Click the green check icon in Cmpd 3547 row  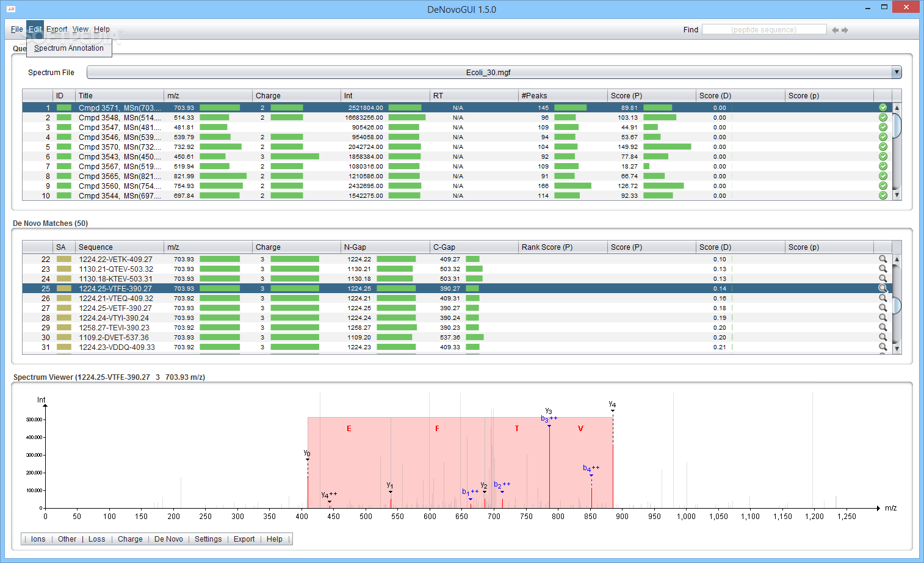[x=882, y=127]
